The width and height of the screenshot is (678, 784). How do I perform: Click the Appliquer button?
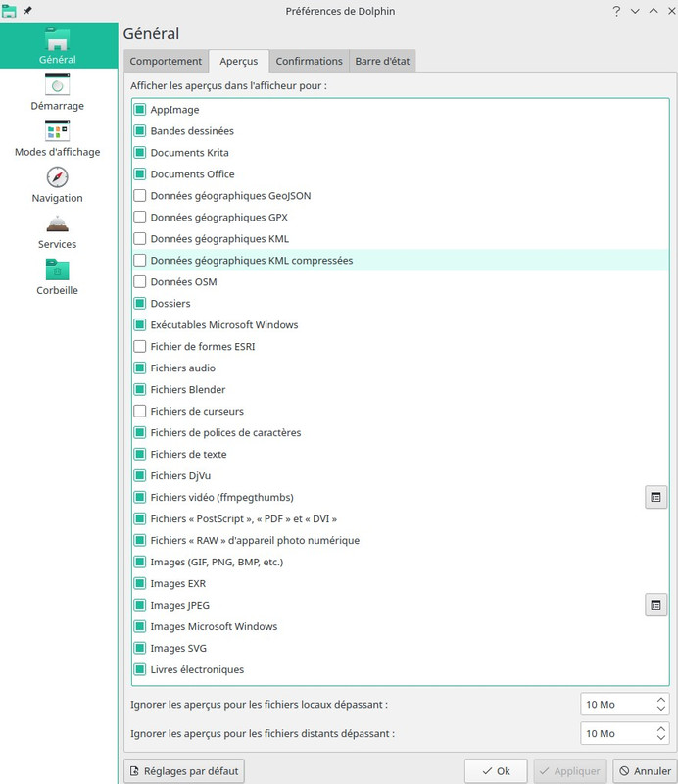(x=570, y=771)
